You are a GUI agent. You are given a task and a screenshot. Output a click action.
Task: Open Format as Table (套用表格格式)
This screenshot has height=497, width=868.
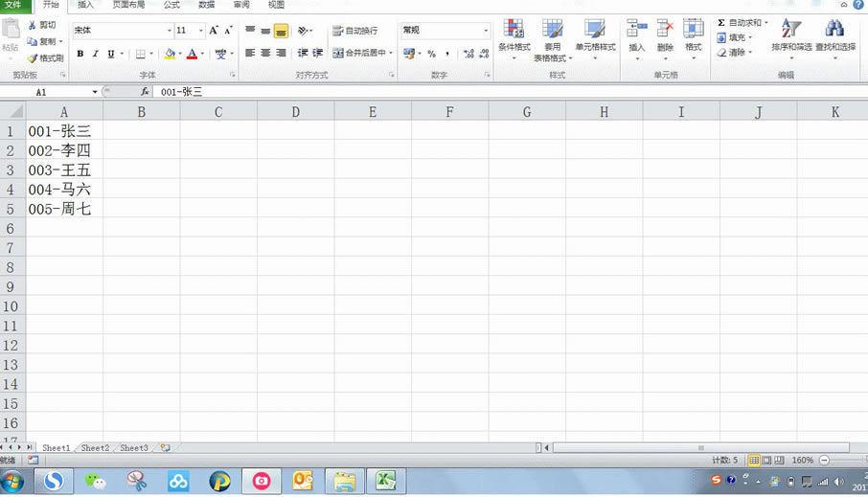(552, 40)
